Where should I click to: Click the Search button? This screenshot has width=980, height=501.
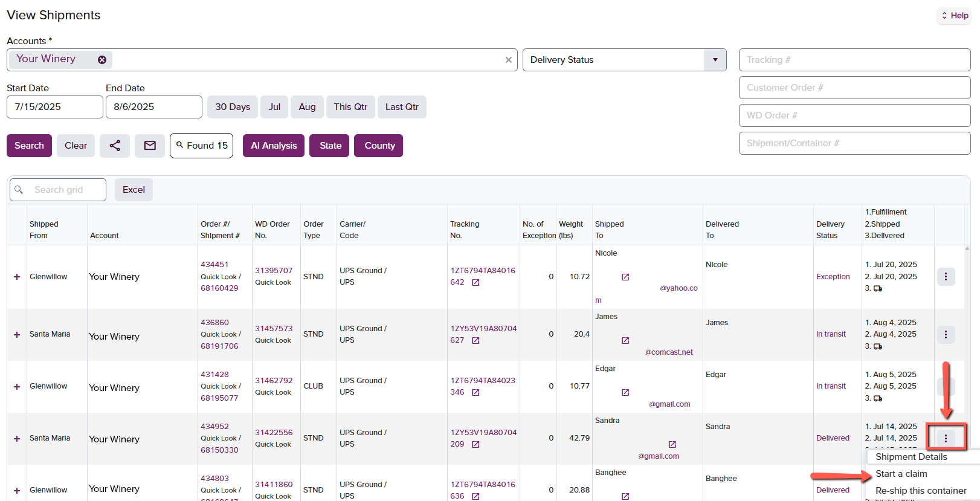(29, 146)
